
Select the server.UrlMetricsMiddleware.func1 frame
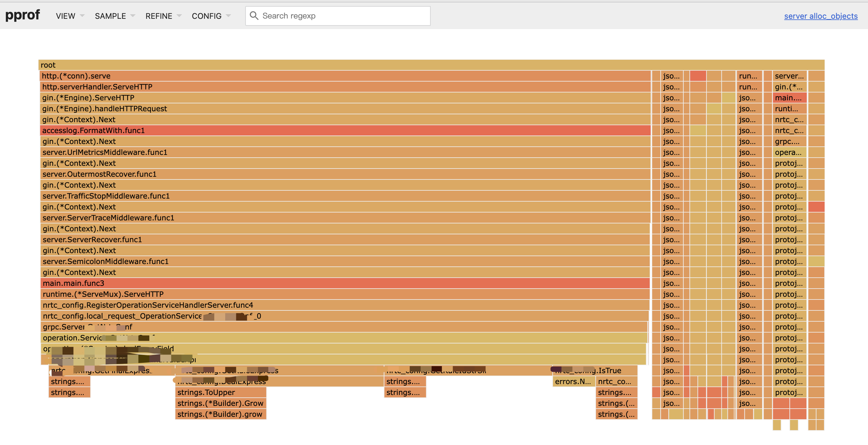point(345,152)
